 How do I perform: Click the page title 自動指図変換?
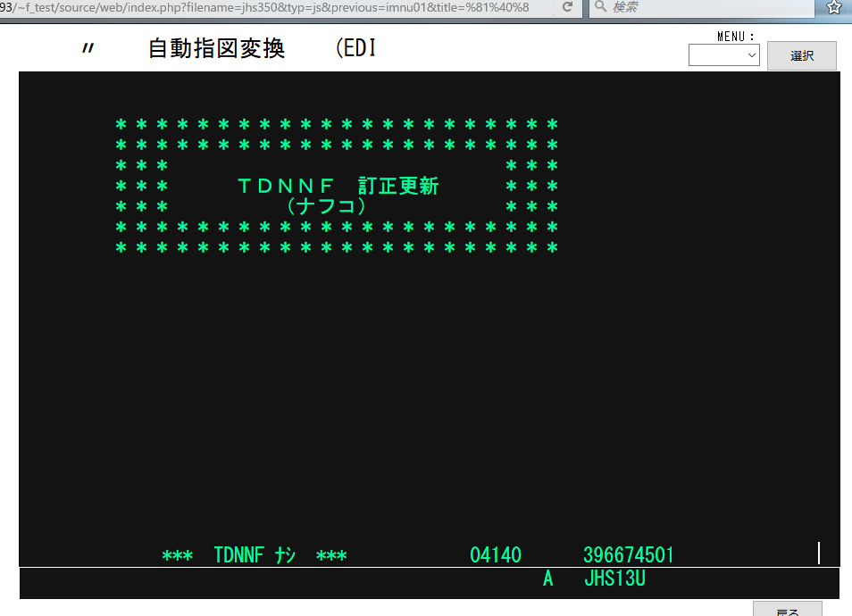pos(216,49)
